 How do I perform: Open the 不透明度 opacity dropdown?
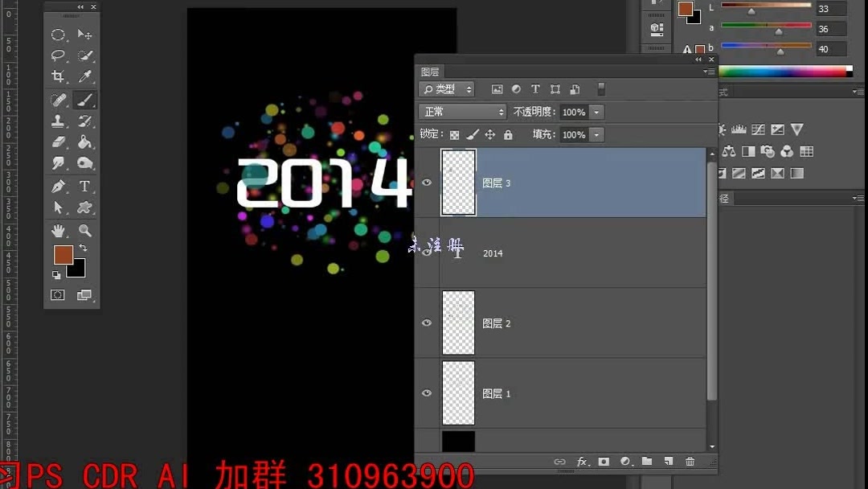pyautogui.click(x=596, y=112)
